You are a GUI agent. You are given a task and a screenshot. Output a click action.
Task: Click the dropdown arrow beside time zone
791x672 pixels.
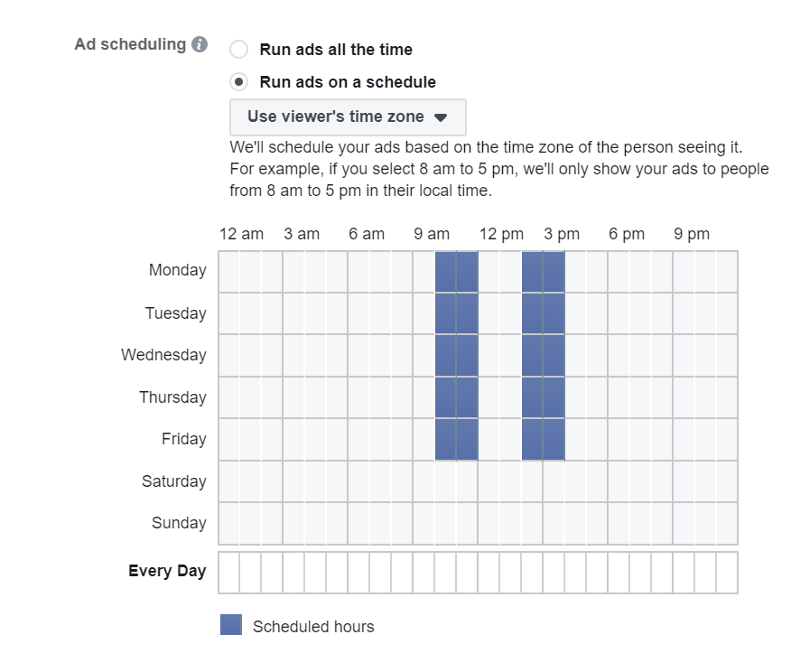(x=441, y=117)
